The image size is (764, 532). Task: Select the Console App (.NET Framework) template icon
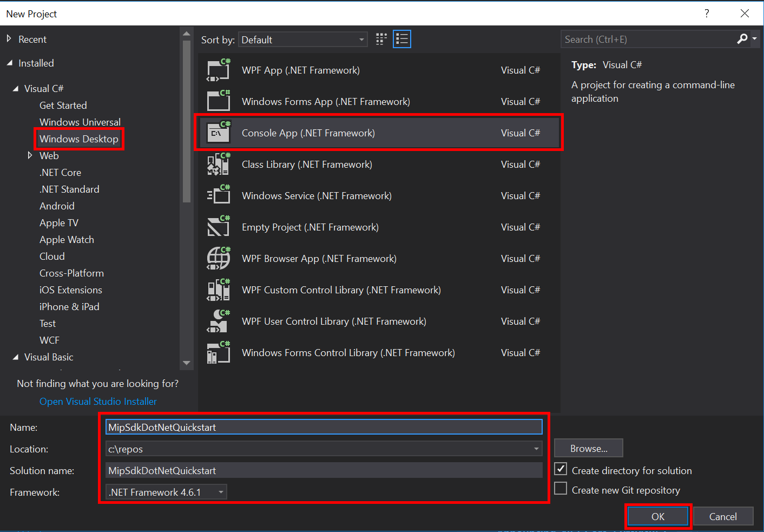(218, 133)
